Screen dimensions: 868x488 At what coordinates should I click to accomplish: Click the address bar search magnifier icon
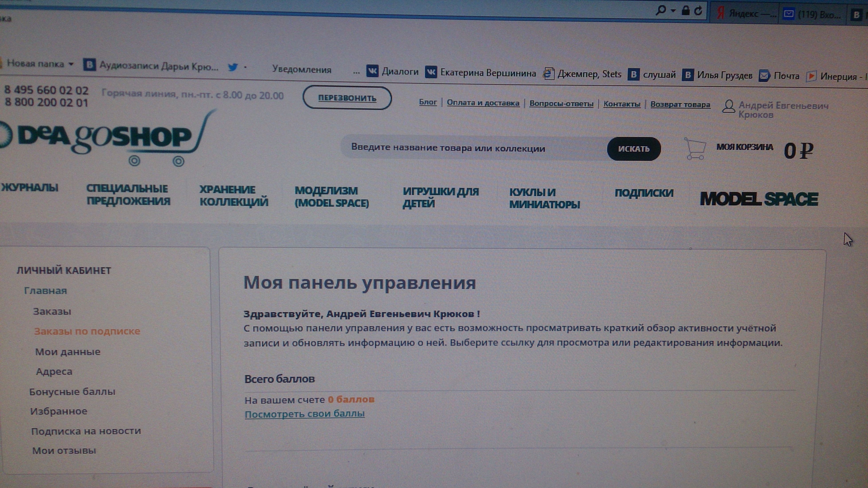pyautogui.click(x=661, y=10)
